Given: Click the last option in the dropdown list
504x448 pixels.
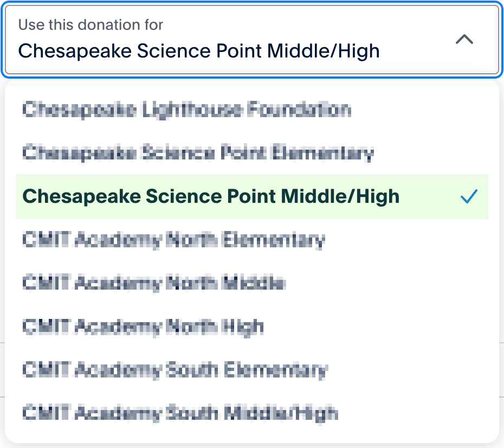Looking at the screenshot, I should (x=179, y=413).
